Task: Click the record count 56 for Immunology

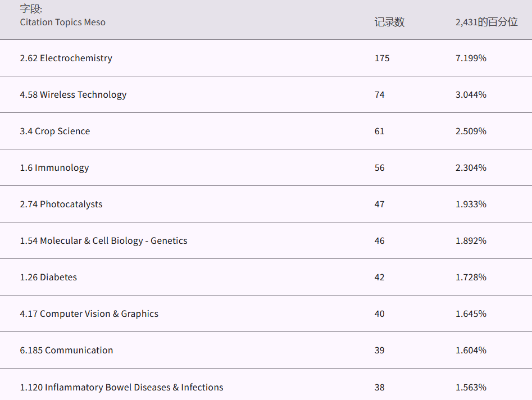Action: click(380, 167)
